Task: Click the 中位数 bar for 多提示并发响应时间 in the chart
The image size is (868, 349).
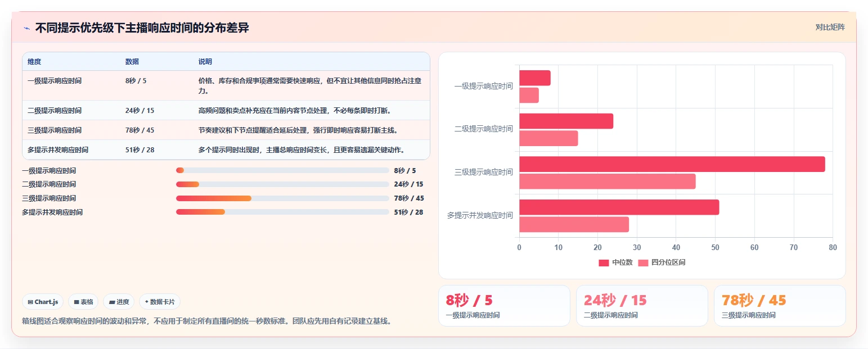Action: tap(619, 207)
